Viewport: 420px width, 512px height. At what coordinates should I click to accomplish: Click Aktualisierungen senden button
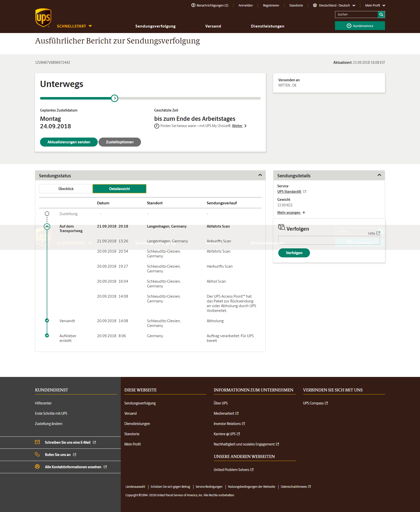tap(69, 142)
